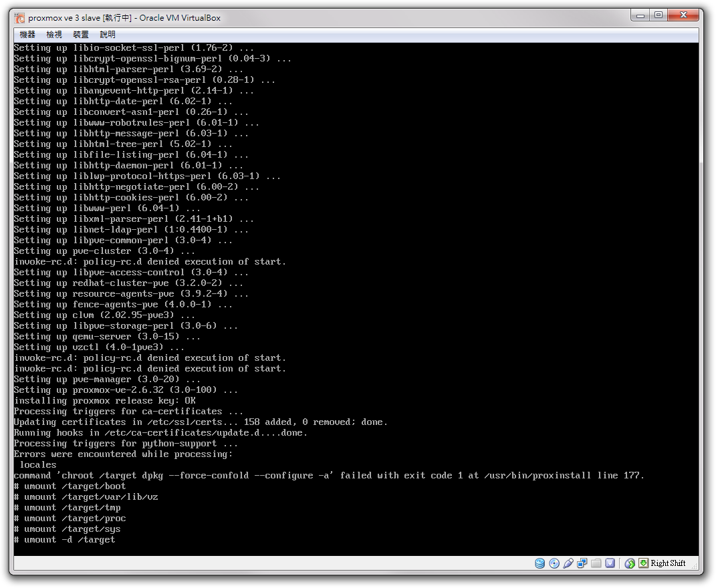
Task: Open the 說明 (Help) menu
Action: click(108, 35)
